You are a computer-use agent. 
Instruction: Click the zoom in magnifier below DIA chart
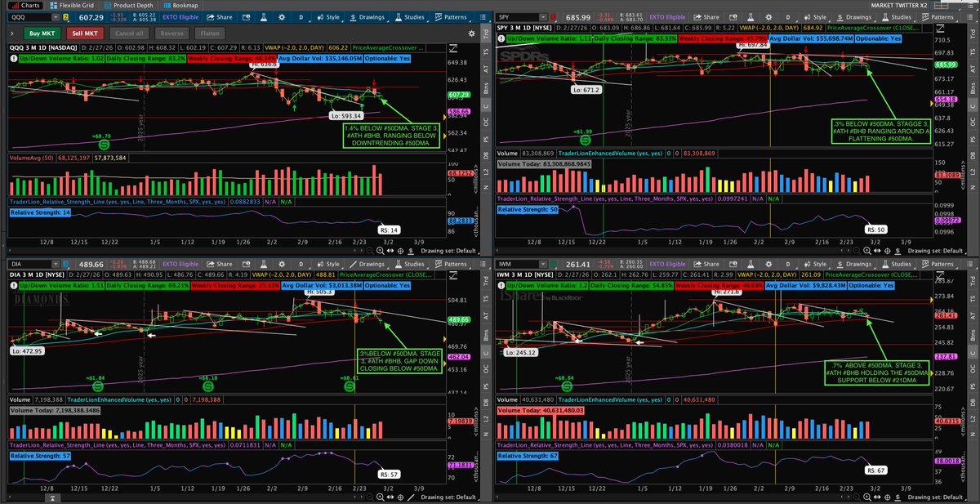(380, 497)
